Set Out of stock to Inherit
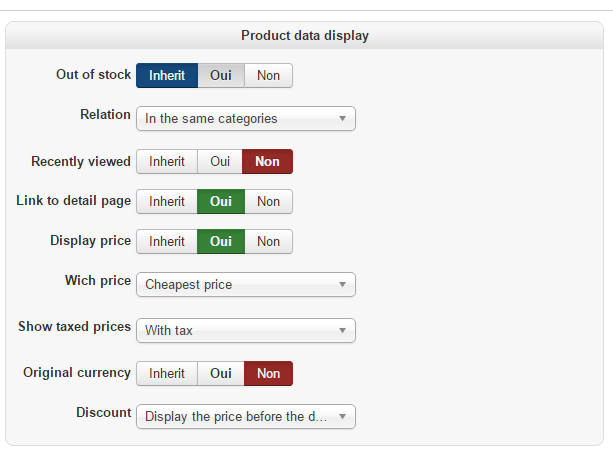Screen dimensions: 613x451 point(167,75)
